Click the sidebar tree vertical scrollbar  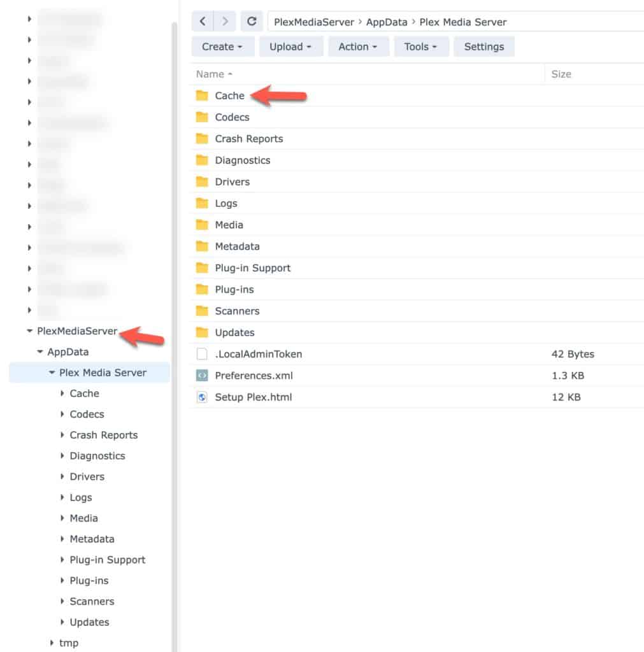(175, 337)
